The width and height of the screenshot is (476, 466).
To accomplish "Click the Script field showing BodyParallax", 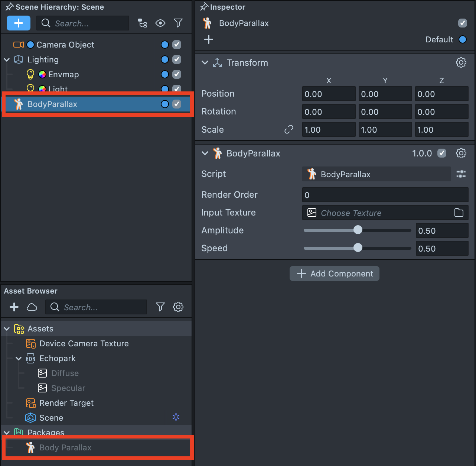I will [376, 174].
